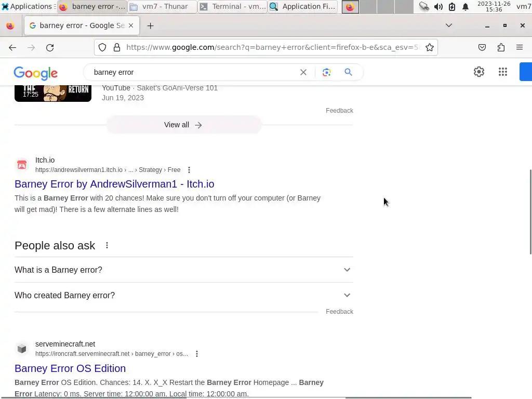Click the network connection tray icon
Image resolution: width=532 pixels, height=399 pixels.
pos(424,6)
